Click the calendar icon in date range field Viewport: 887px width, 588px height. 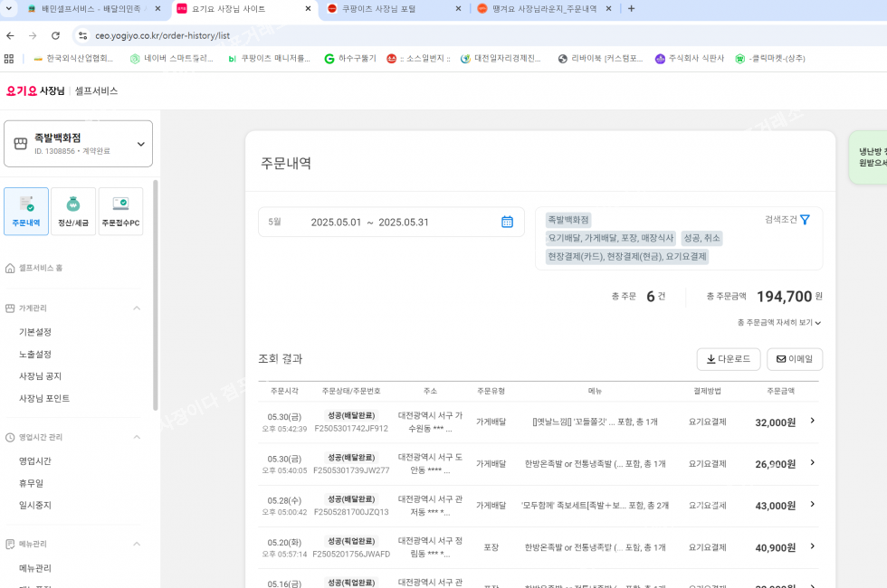507,222
